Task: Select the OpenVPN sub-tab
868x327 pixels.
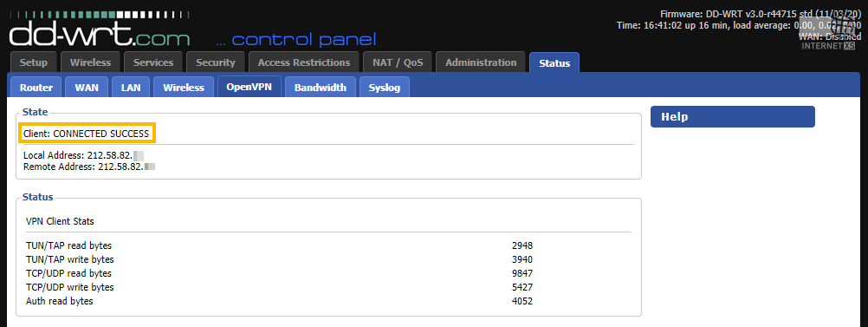Action: tap(249, 87)
